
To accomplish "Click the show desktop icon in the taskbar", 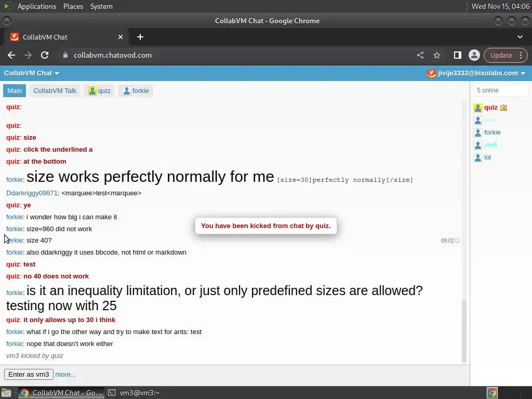I will pyautogui.click(x=6, y=393).
